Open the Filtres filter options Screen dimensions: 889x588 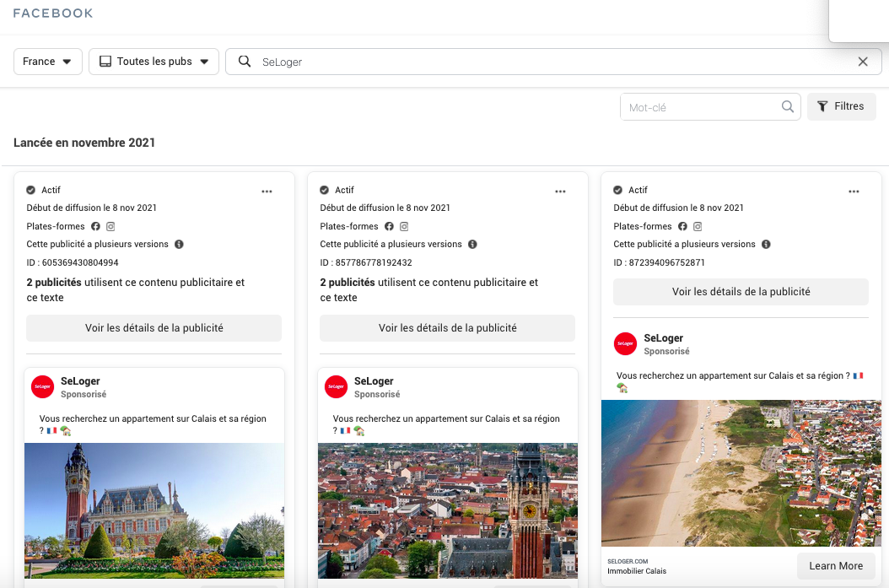coord(841,106)
